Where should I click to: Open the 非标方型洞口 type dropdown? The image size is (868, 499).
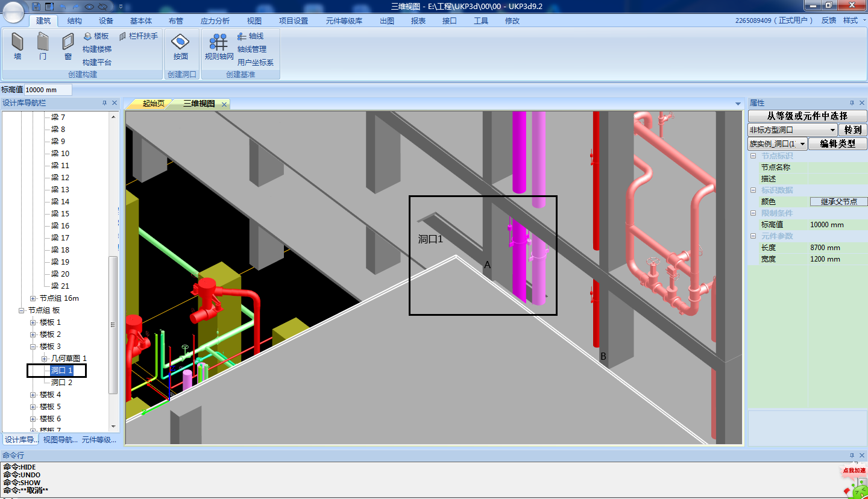832,130
